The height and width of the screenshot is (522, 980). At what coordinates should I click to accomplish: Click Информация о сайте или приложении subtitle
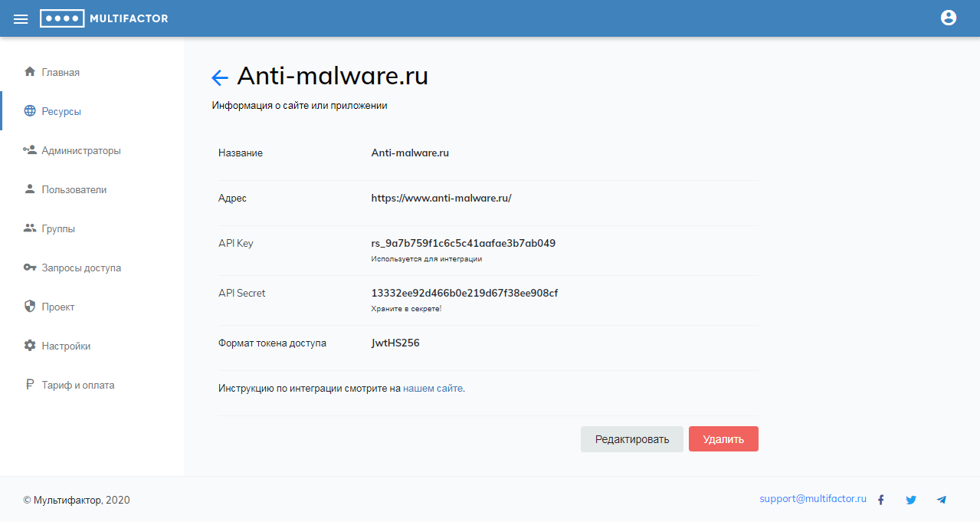(x=300, y=106)
